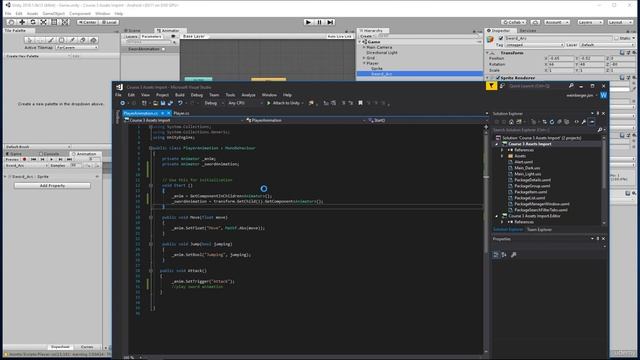This screenshot has width=640, height=360.
Task: Click Attach to Unity button
Action: point(285,103)
